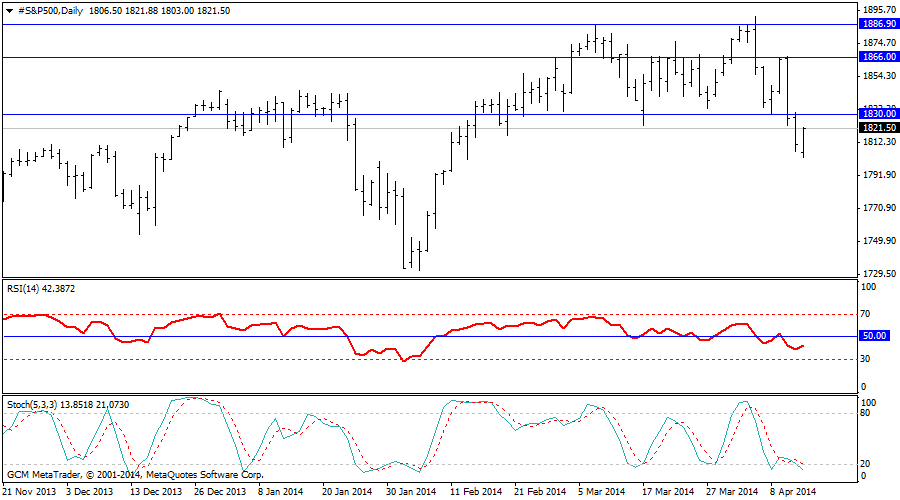Click the 1854.30 price axis value

tap(879, 76)
